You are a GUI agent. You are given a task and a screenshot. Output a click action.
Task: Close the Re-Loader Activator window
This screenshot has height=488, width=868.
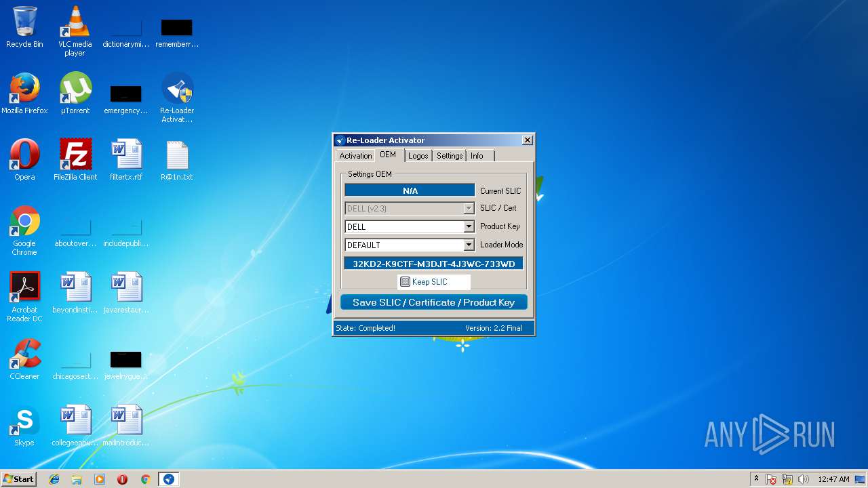click(527, 140)
